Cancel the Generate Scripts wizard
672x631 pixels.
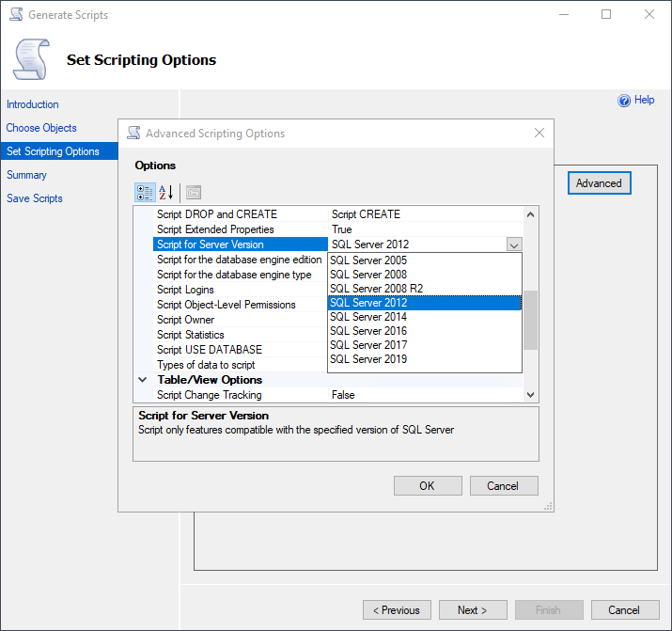tap(625, 610)
